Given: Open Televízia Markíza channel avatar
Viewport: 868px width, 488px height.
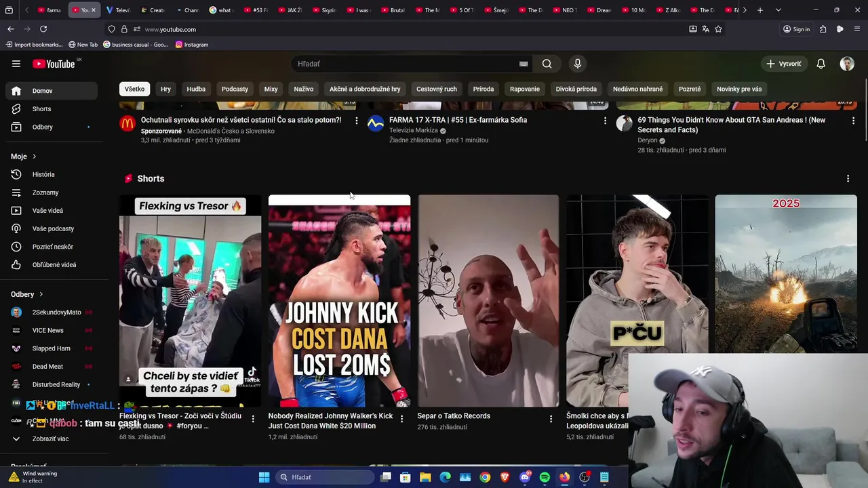Looking at the screenshot, I should (x=376, y=123).
